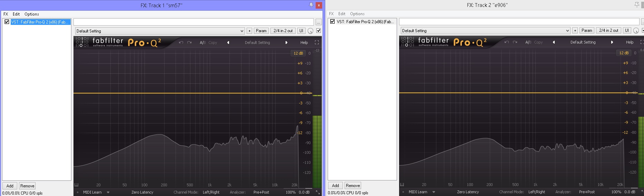Open 12 dB display range menu in e906
The width and height of the screenshot is (644, 196).
click(x=624, y=53)
